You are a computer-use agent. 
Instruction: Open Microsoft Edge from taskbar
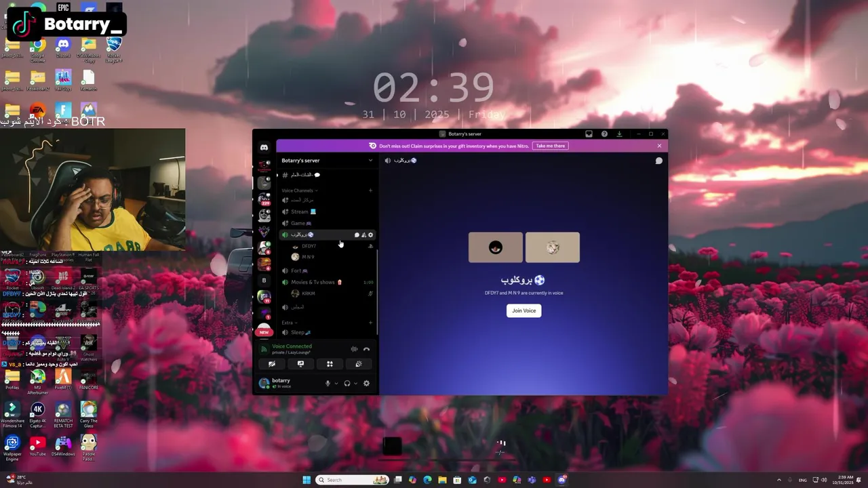pyautogui.click(x=427, y=480)
